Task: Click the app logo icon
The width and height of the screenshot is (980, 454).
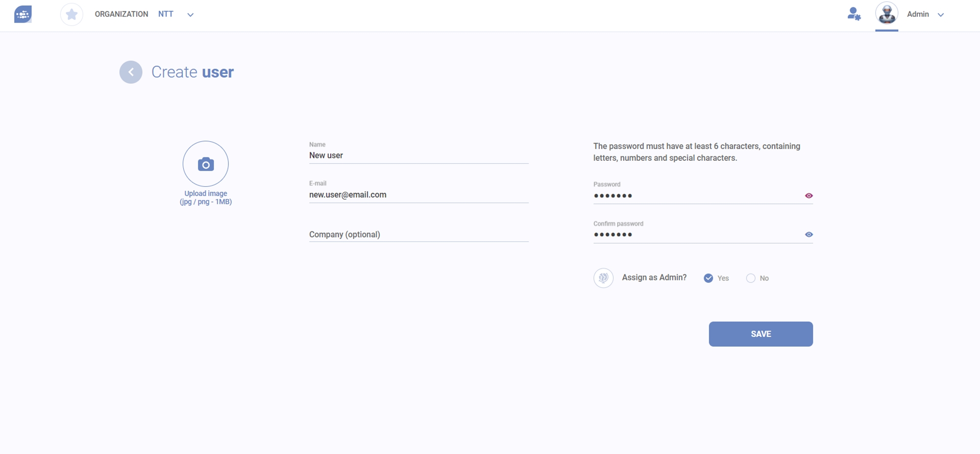Action: coord(23,14)
